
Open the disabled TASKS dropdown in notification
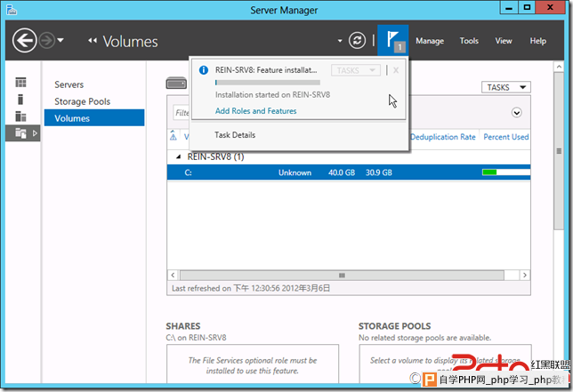pos(356,70)
